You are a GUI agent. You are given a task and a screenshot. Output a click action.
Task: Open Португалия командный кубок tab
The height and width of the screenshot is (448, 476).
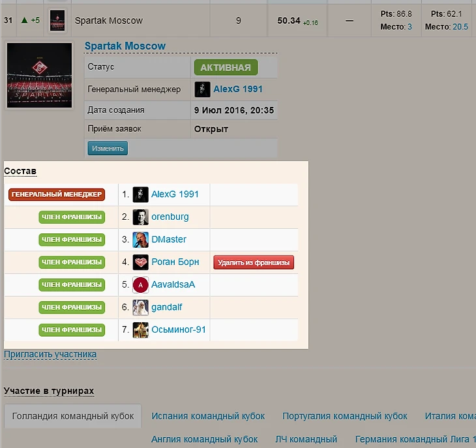(x=344, y=416)
